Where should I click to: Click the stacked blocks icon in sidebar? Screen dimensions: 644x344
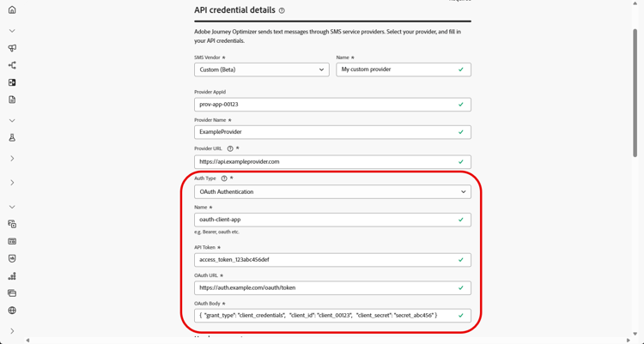coord(12,276)
